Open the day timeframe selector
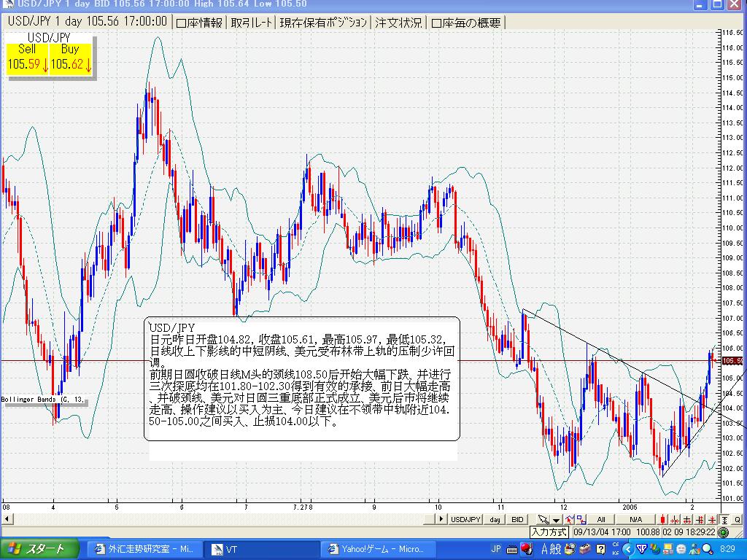The height and width of the screenshot is (560, 747). pos(495,519)
